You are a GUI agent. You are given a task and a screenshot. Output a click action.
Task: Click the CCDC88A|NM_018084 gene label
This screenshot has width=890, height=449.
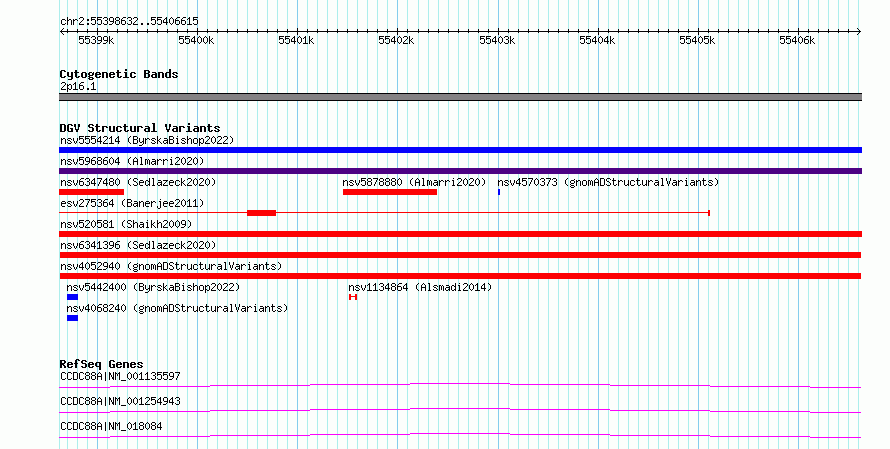pyautogui.click(x=111, y=426)
